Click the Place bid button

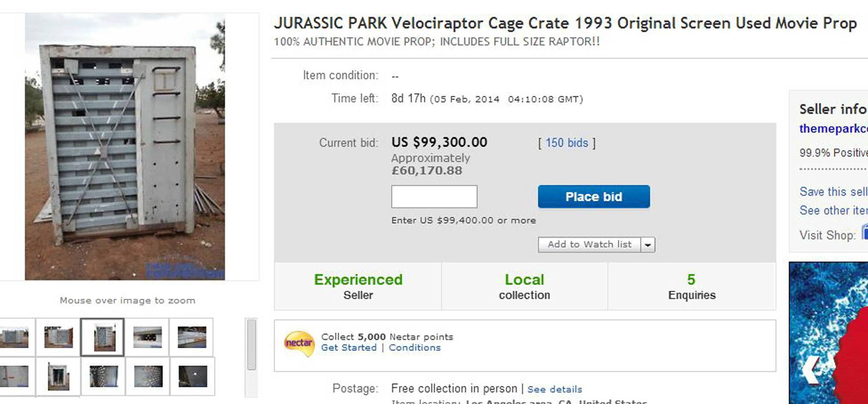[593, 196]
